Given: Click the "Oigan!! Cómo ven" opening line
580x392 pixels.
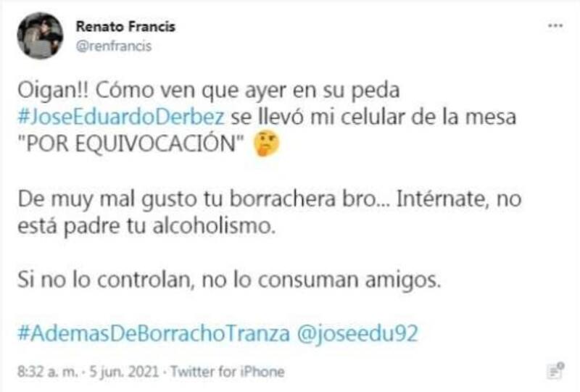Looking at the screenshot, I should [209, 91].
